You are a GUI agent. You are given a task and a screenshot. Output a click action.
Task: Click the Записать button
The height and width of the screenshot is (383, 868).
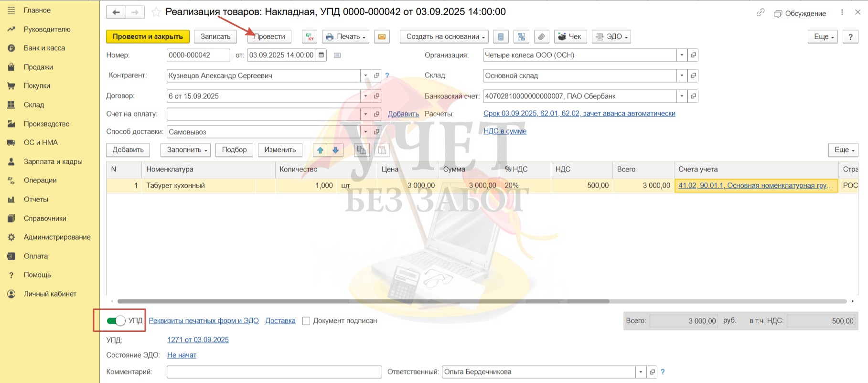coord(215,36)
